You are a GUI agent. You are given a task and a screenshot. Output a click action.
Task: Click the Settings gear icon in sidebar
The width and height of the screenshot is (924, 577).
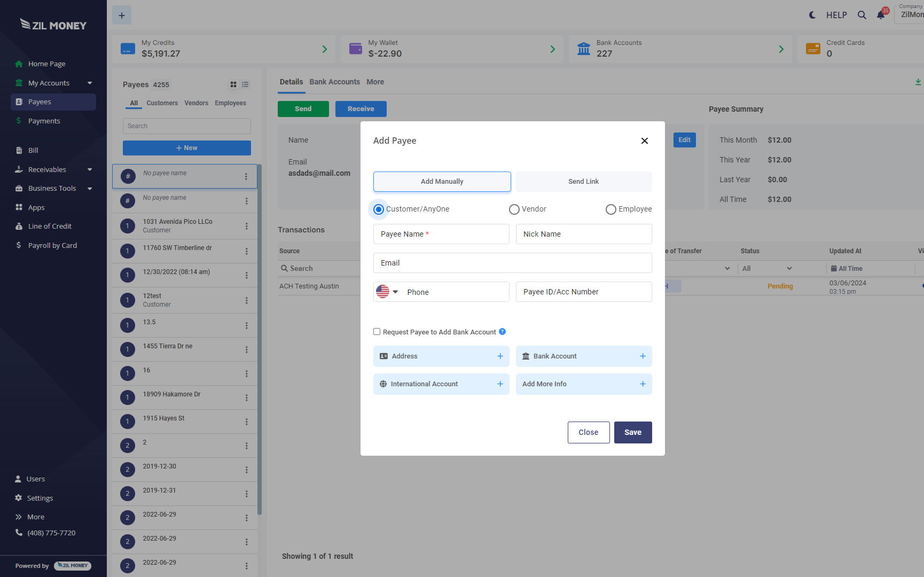point(18,498)
